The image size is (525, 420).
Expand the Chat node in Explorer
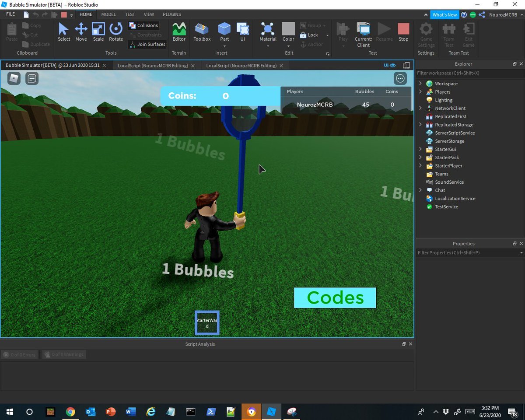point(420,190)
